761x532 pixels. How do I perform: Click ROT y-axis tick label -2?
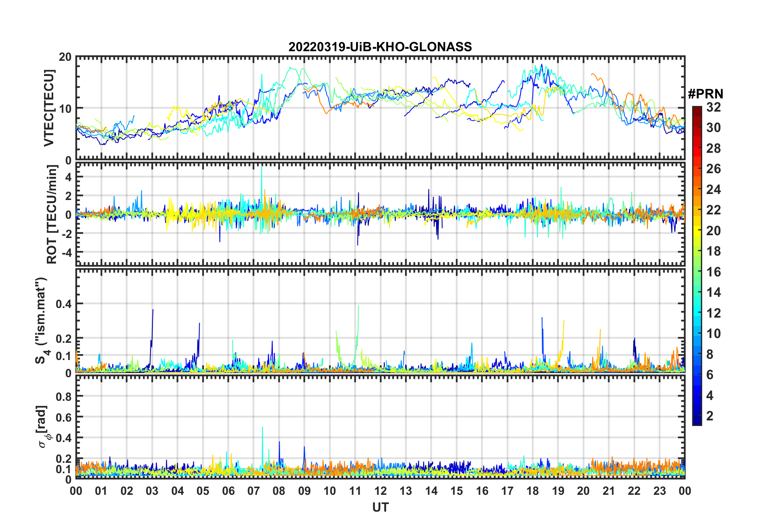click(67, 234)
